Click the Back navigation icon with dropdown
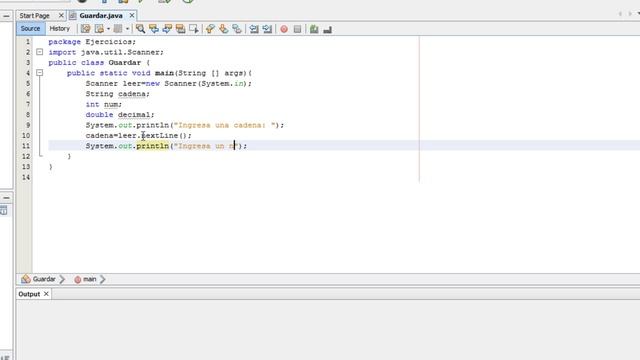The image size is (640, 360). tap(99, 29)
